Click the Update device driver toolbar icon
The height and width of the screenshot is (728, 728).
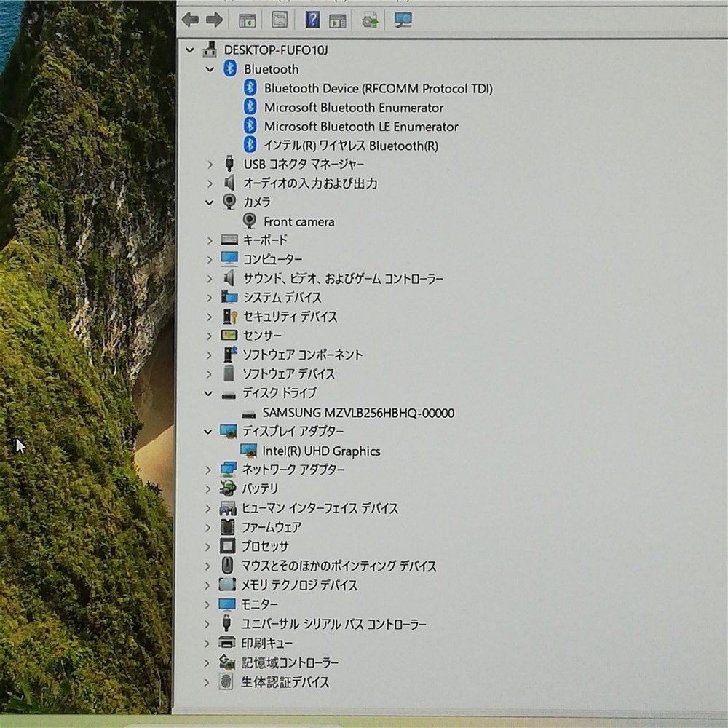(370, 20)
